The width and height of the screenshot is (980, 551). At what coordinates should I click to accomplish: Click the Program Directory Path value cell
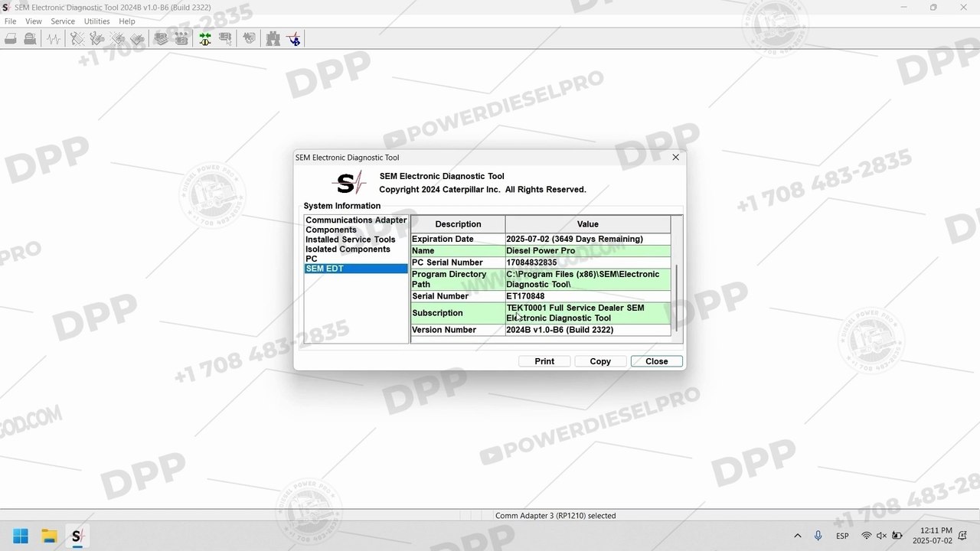(588, 279)
